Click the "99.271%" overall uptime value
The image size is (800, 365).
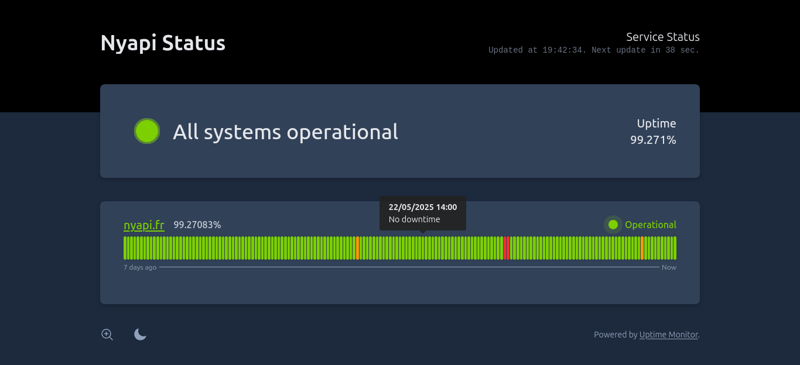click(x=653, y=140)
